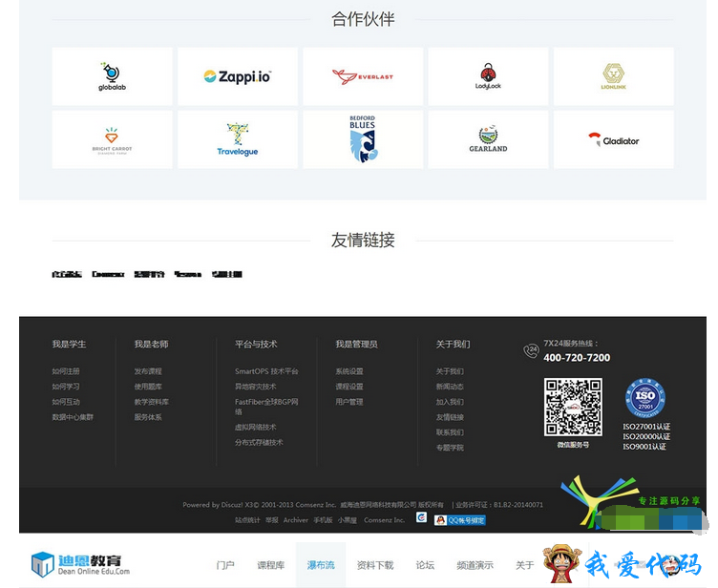Open the 课程设置 admin link
Screen dimensions: 718x588
349,387
